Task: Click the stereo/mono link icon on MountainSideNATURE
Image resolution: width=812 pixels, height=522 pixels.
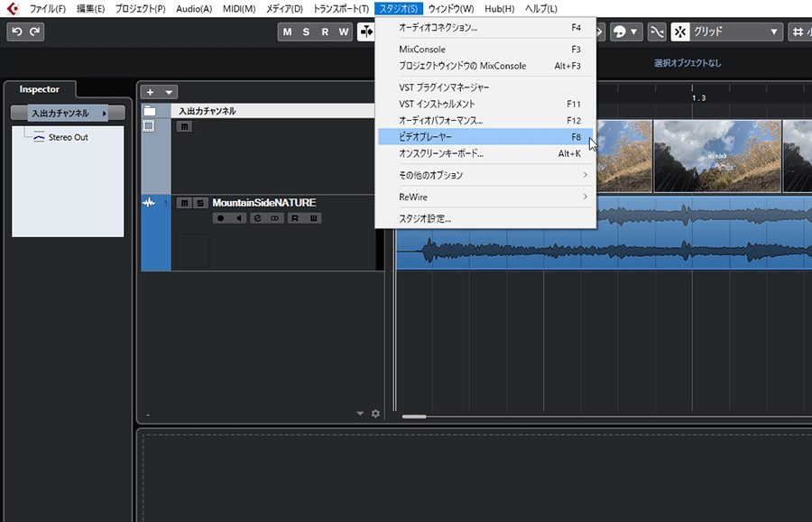Action: point(274,218)
